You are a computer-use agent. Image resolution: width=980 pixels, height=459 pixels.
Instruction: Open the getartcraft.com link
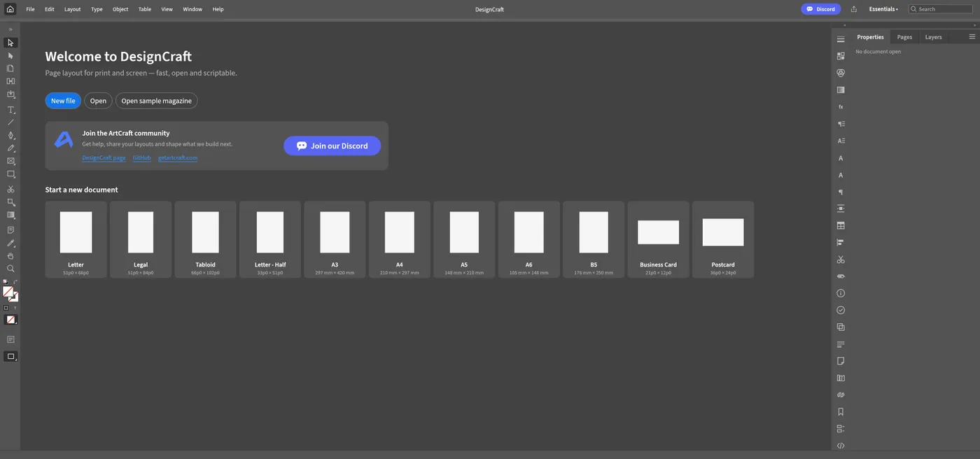178,158
